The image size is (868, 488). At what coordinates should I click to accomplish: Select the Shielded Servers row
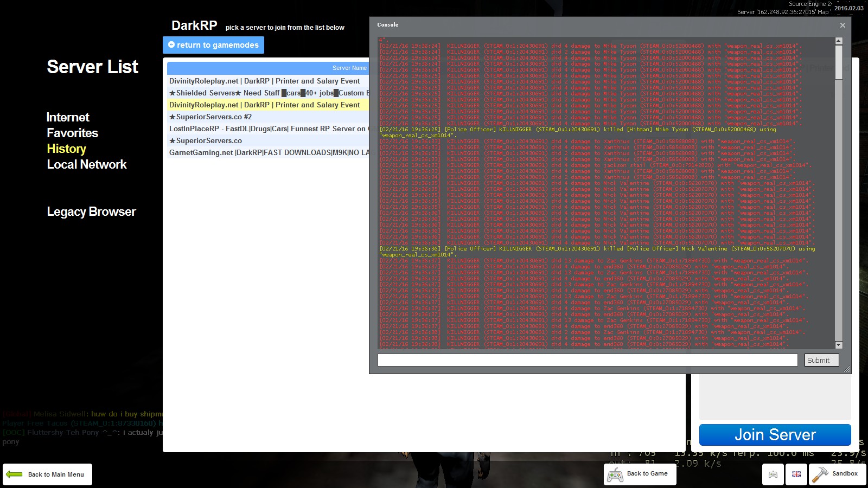[x=268, y=93]
